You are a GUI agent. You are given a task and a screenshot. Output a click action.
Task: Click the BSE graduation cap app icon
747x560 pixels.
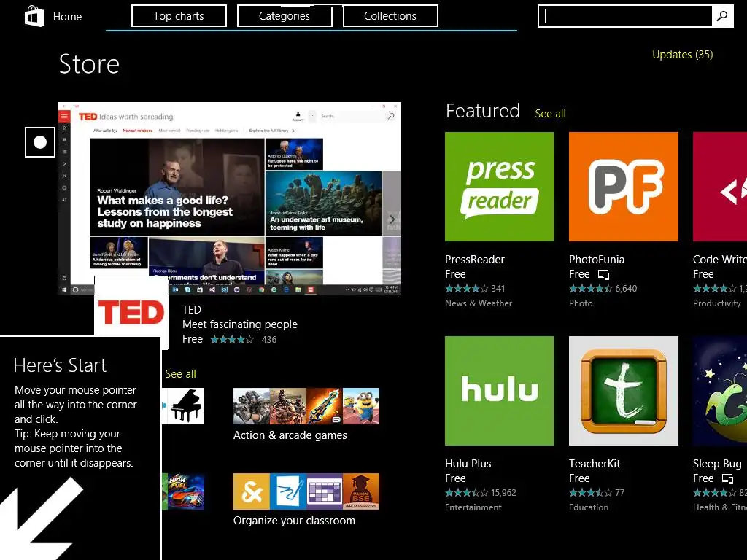click(361, 491)
